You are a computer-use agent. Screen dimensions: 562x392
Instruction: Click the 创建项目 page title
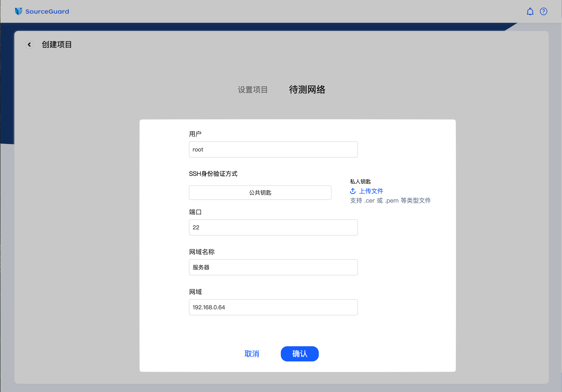(57, 44)
